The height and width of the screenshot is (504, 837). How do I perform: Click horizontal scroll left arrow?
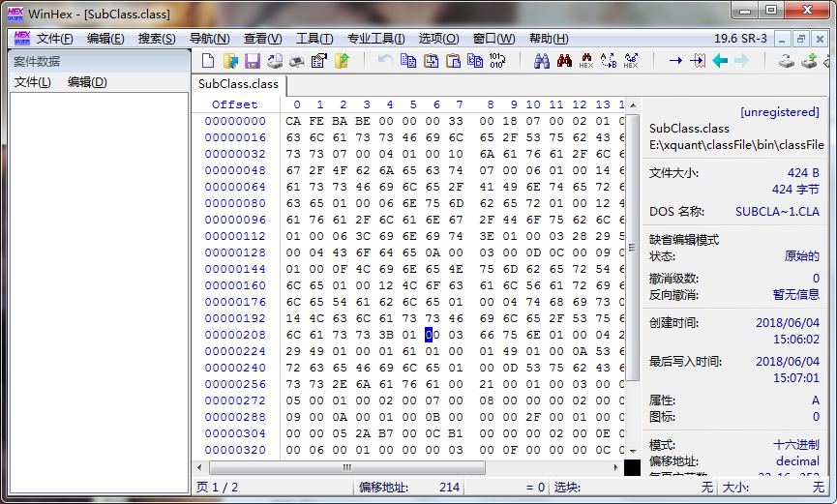[199, 467]
